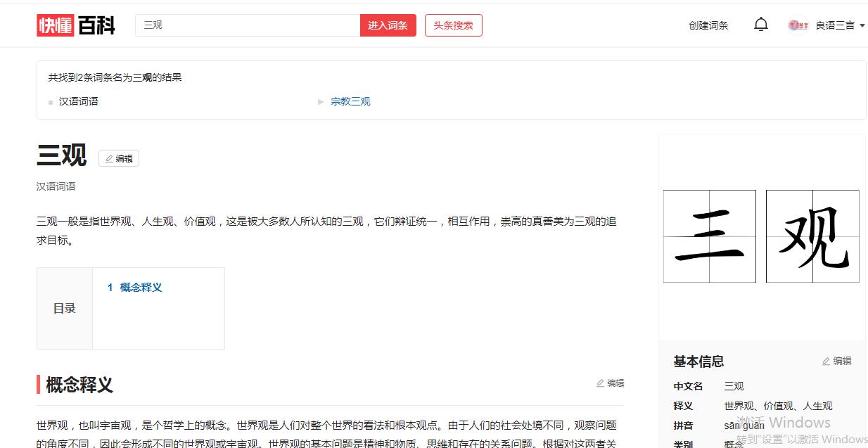Click the 汉语词语 label under the title

(x=56, y=186)
